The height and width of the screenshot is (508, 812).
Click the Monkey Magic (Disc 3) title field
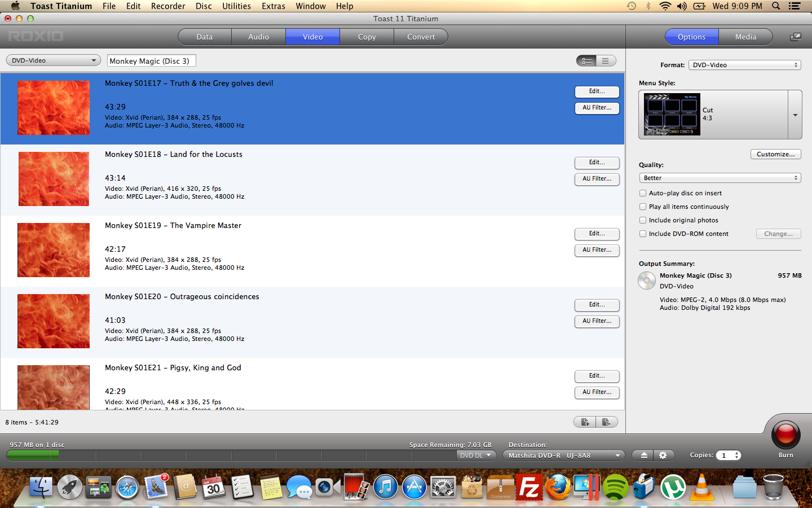coord(152,61)
